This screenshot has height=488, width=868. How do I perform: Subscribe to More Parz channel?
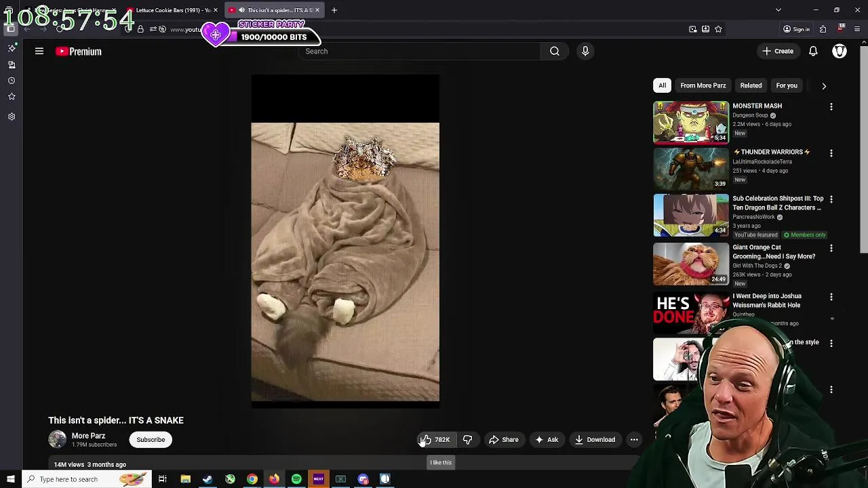[151, 440]
